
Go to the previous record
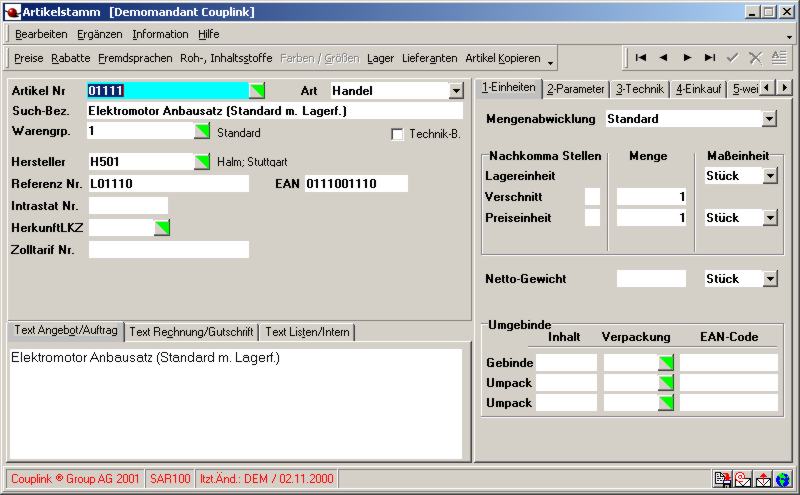click(x=663, y=58)
